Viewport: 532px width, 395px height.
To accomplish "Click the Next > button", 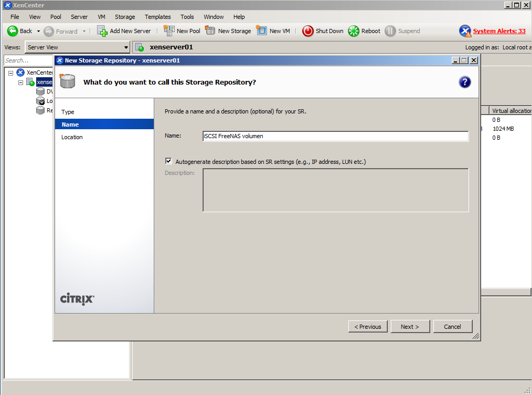I will click(410, 326).
